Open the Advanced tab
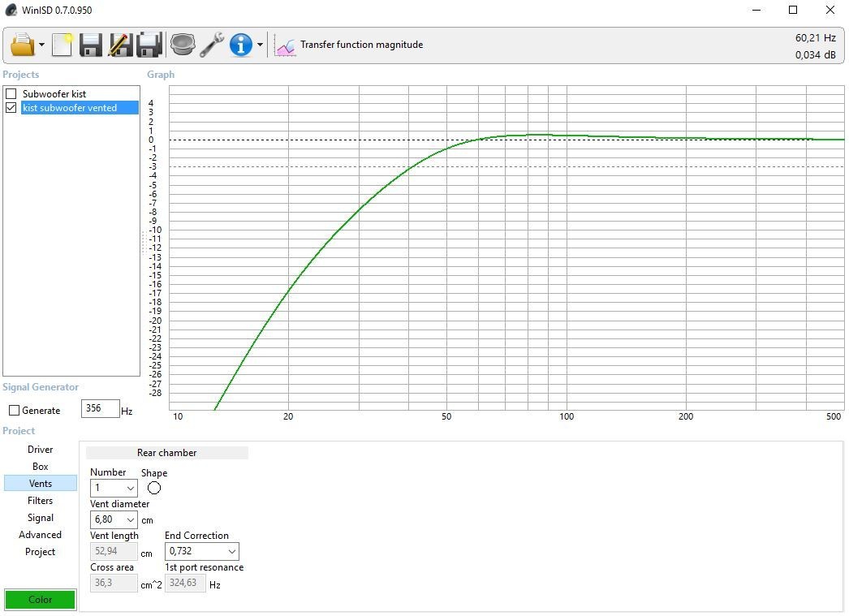 click(x=40, y=534)
